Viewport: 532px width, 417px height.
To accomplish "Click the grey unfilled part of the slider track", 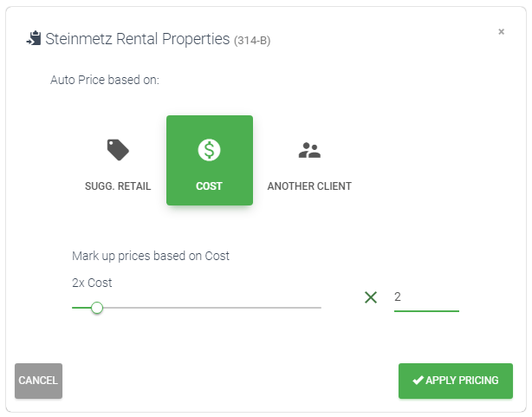I will pyautogui.click(x=212, y=308).
